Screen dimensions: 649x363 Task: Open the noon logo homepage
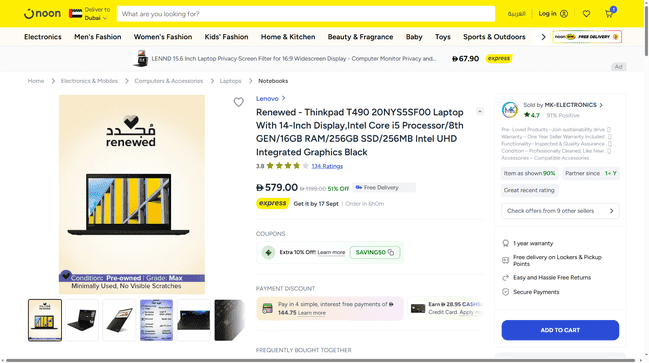(42, 14)
